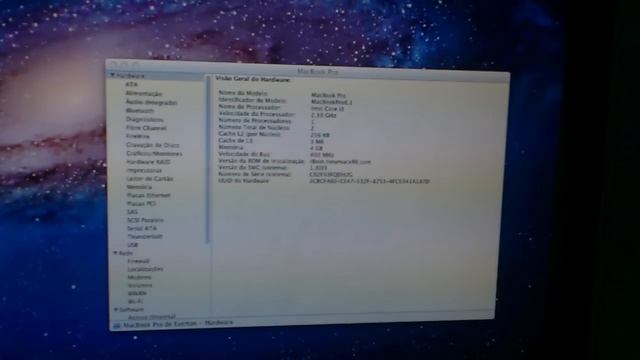
Task: Click the 2.33 GHz speed value
Action: (324, 116)
